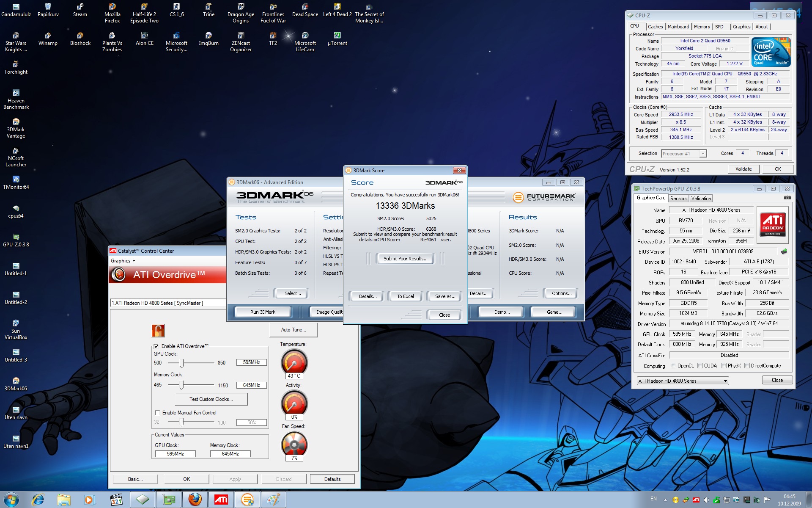
Task: Launch 3DMark Vantage shortcut
Action: (x=16, y=128)
